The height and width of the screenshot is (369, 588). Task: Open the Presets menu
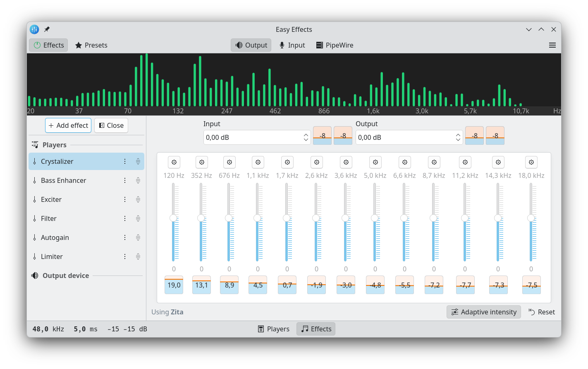(91, 45)
